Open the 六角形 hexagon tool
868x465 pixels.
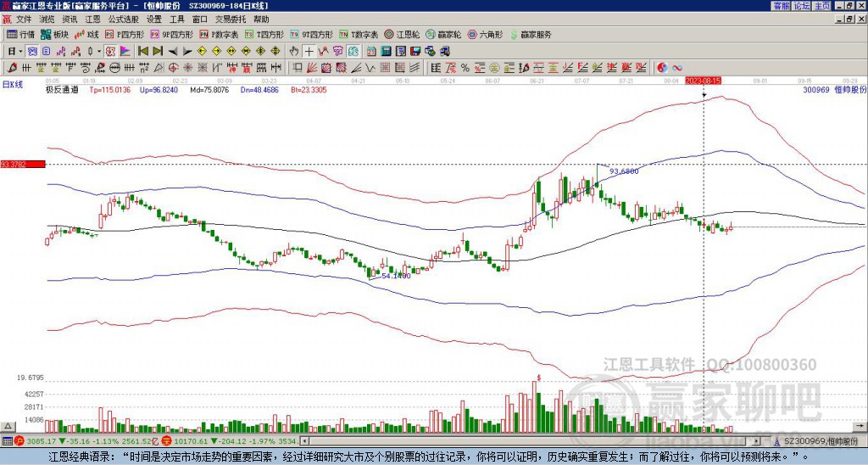click(x=485, y=34)
